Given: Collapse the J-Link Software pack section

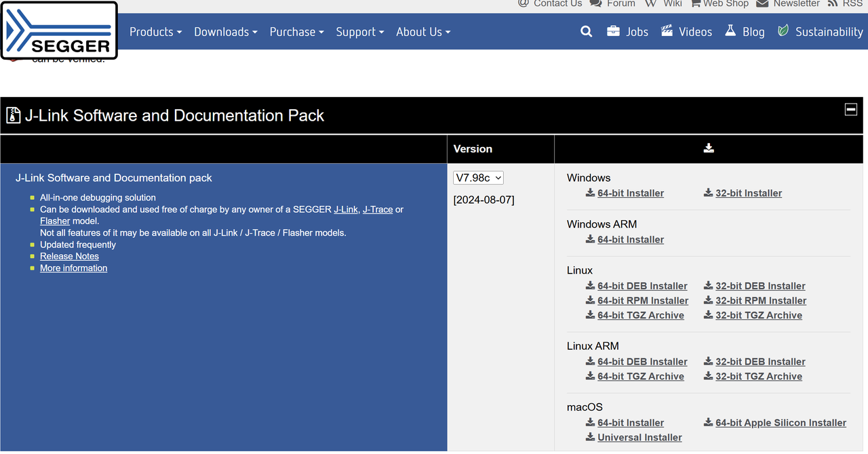Looking at the screenshot, I should pyautogui.click(x=850, y=110).
